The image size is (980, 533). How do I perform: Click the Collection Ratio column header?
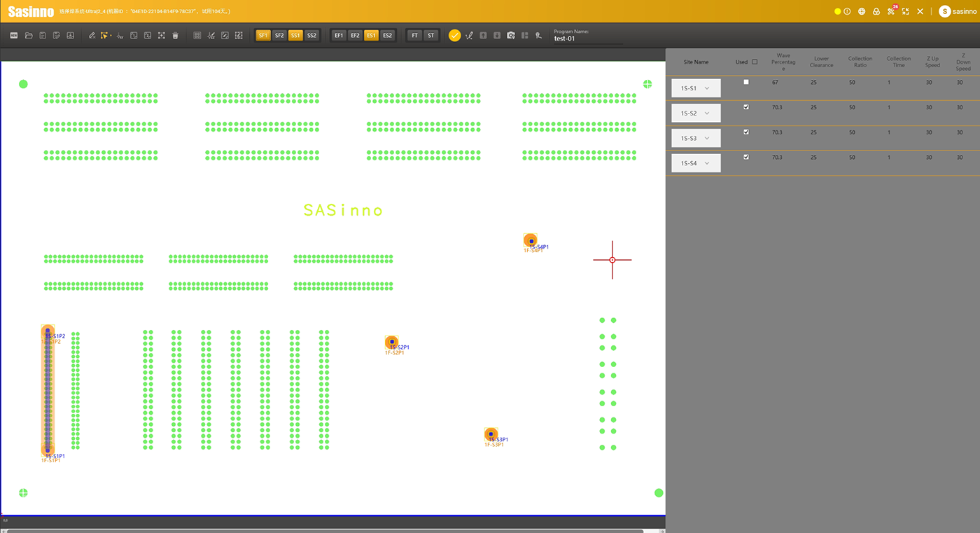click(x=860, y=62)
